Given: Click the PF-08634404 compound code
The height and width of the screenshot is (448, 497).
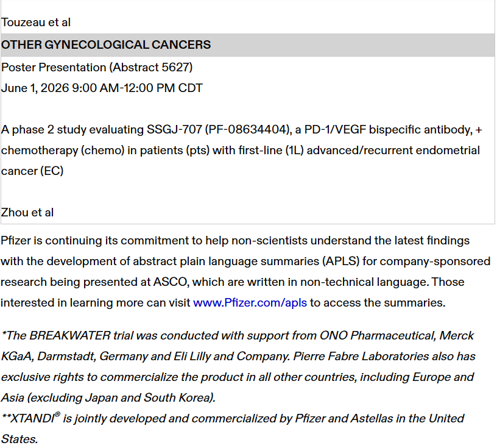Looking at the screenshot, I should pyautogui.click(x=246, y=130).
